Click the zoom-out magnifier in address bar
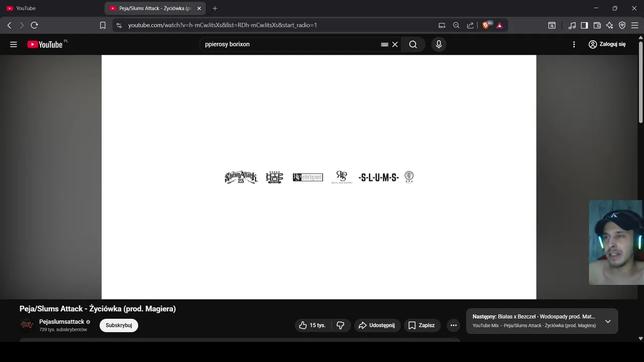 tap(456, 25)
